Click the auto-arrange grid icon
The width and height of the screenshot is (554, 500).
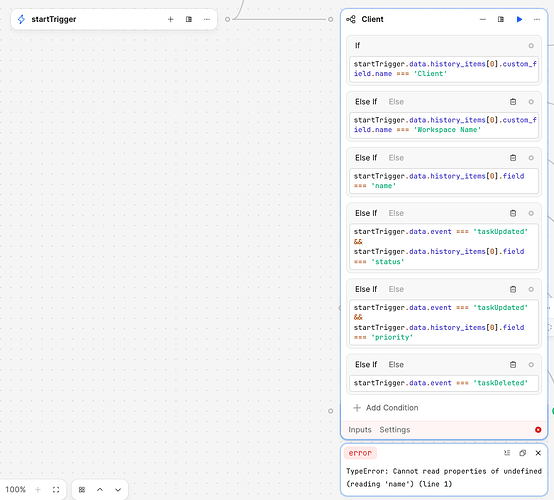tap(82, 489)
